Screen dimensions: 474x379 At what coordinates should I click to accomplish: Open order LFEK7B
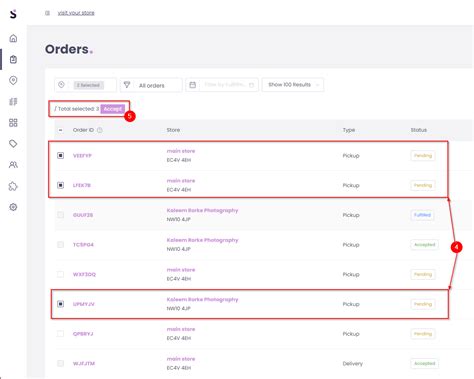click(x=82, y=185)
